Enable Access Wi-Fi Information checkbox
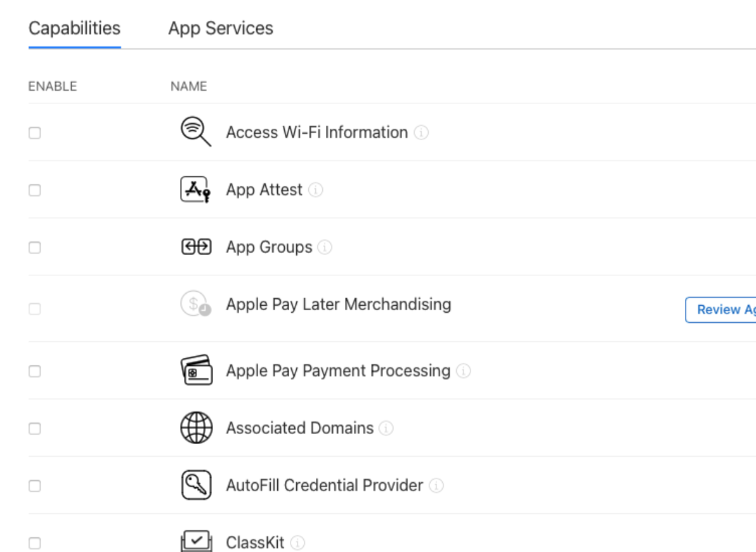This screenshot has width=756, height=552. 35,133
